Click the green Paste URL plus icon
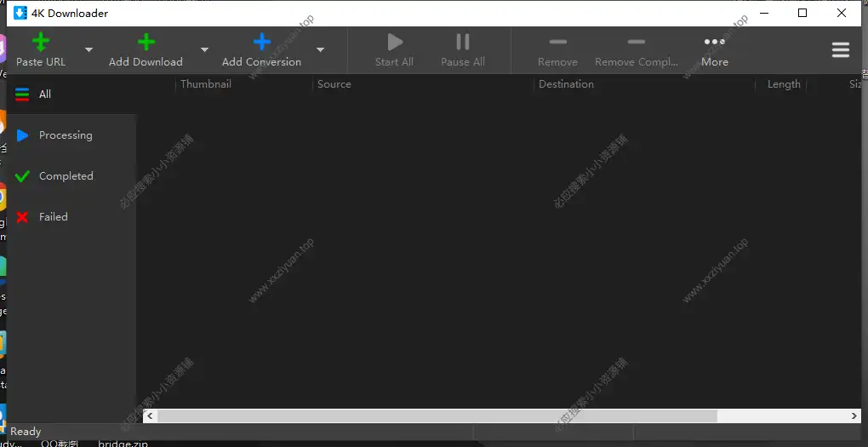 [40, 42]
